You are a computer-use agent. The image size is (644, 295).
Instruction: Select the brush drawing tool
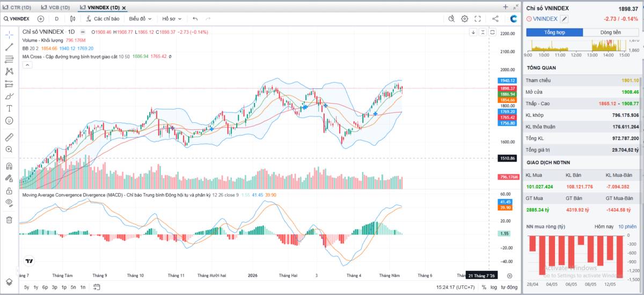pyautogui.click(x=9, y=96)
